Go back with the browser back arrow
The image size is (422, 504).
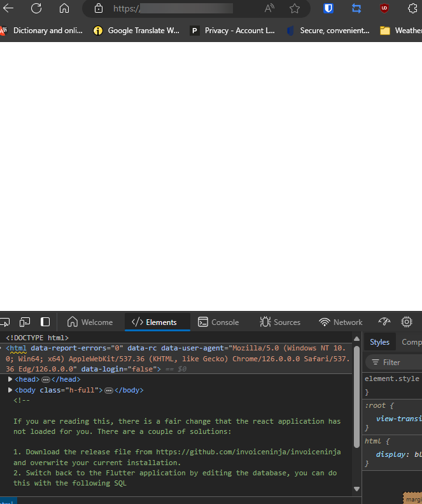(8, 8)
